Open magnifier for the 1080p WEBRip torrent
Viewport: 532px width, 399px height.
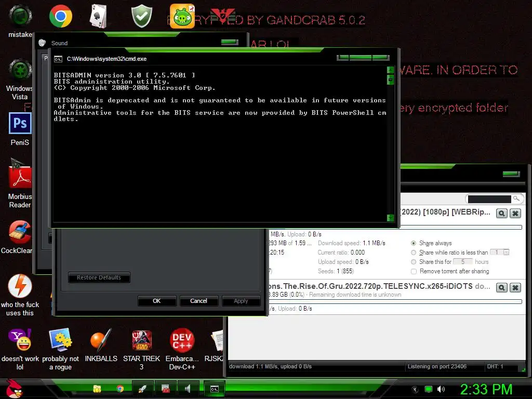click(x=502, y=213)
